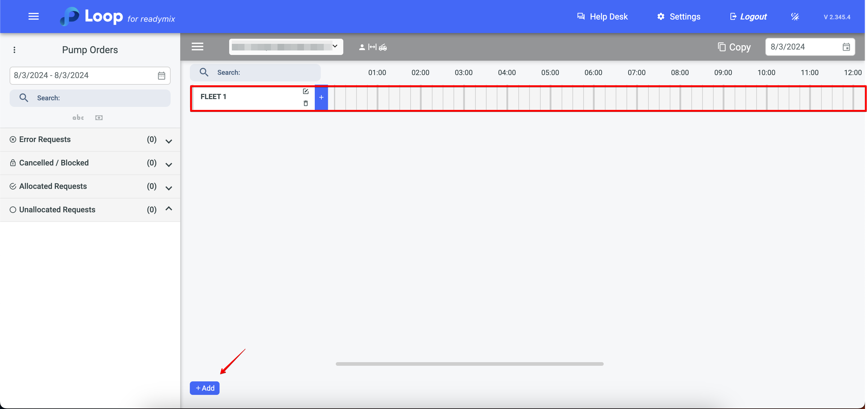Viewport: 868px width, 409px height.
Task: Toggle the gray toolbar hamburger menu
Action: click(197, 47)
